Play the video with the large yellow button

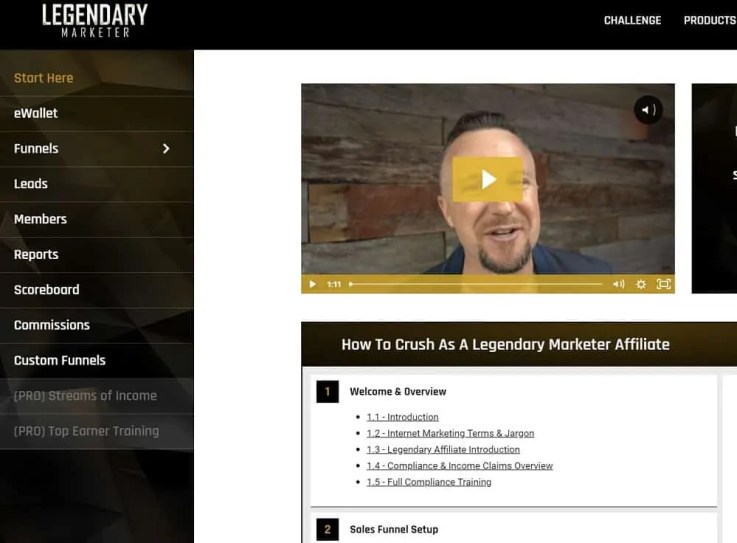coord(487,180)
